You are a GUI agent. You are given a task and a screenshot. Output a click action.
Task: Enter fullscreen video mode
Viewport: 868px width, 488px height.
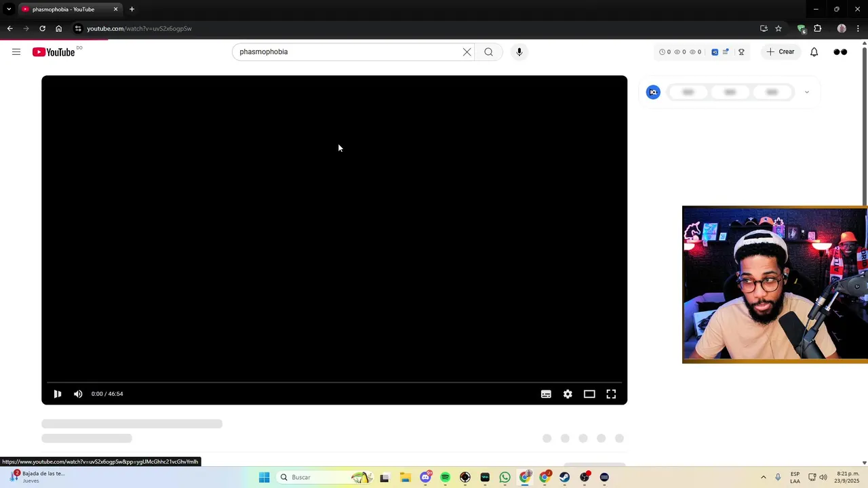click(611, 394)
